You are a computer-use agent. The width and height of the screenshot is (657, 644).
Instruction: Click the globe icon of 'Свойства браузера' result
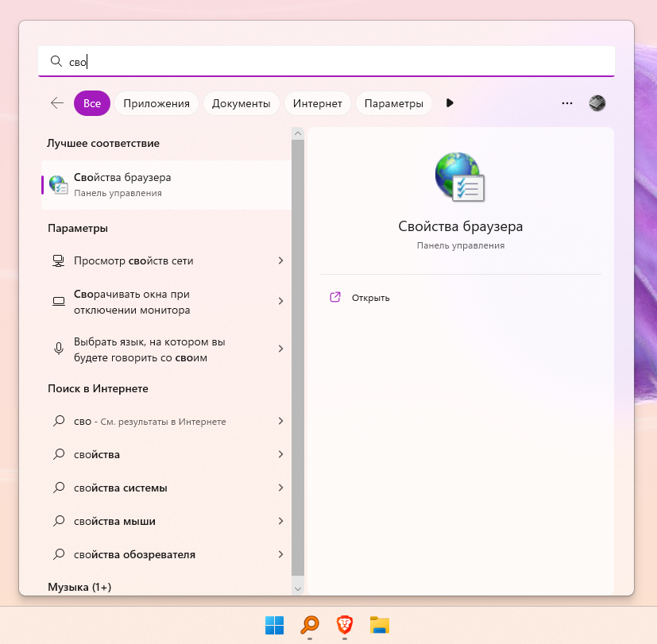[58, 185]
